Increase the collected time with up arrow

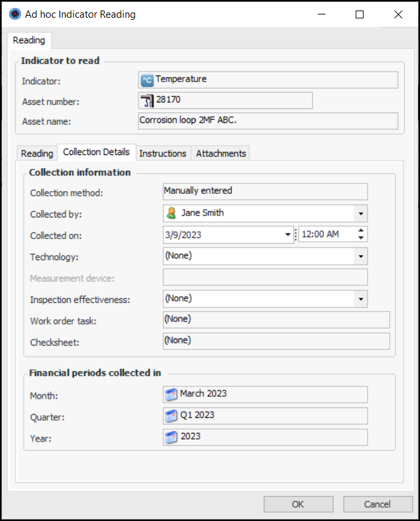361,231
